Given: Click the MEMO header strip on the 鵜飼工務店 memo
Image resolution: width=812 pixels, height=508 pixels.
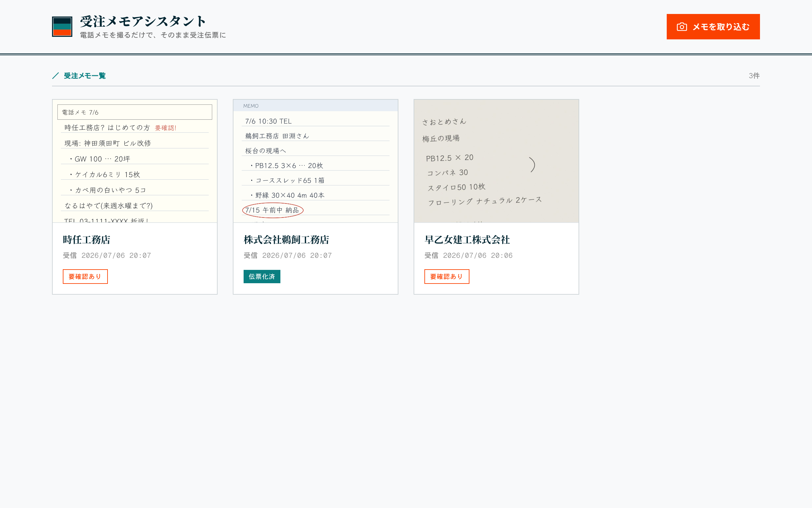Looking at the screenshot, I should [x=315, y=105].
